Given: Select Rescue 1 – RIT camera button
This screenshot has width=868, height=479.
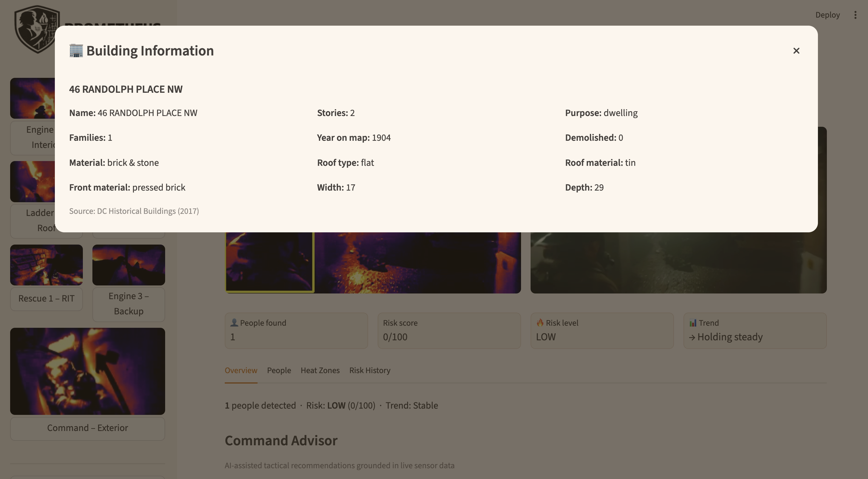Looking at the screenshot, I should (x=46, y=299).
